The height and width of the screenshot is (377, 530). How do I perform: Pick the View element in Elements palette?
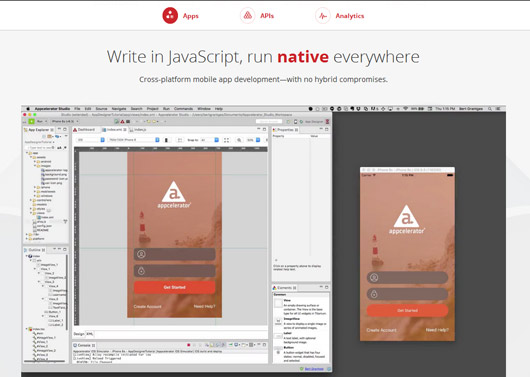pyautogui.click(x=300, y=307)
